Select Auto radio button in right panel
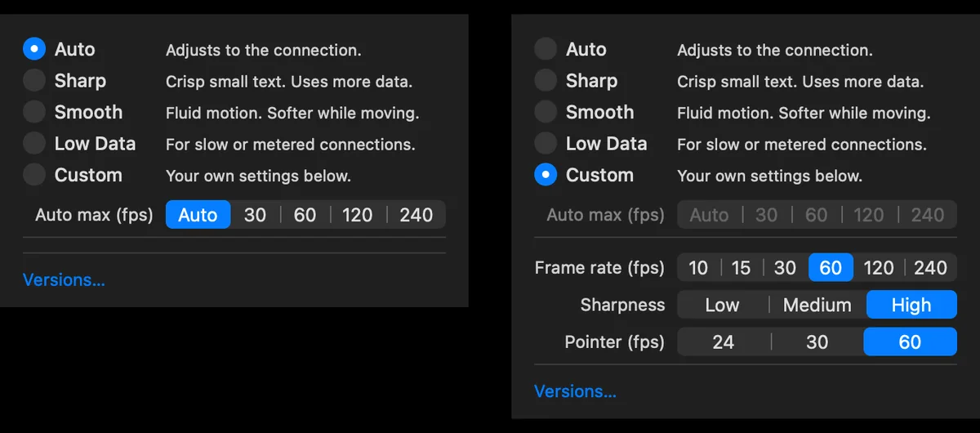The height and width of the screenshot is (433, 980). click(x=546, y=49)
